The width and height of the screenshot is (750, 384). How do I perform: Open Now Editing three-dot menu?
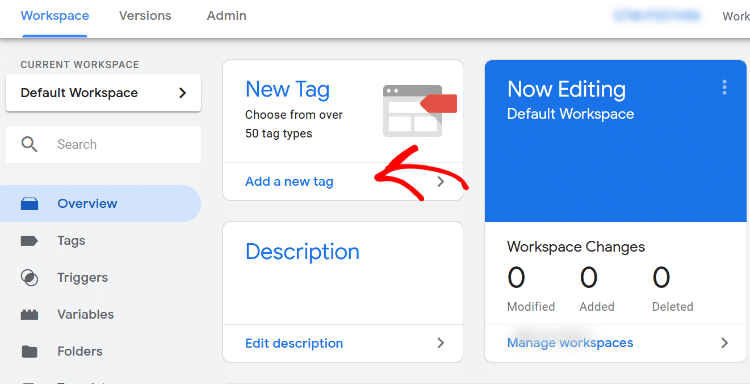pyautogui.click(x=725, y=88)
